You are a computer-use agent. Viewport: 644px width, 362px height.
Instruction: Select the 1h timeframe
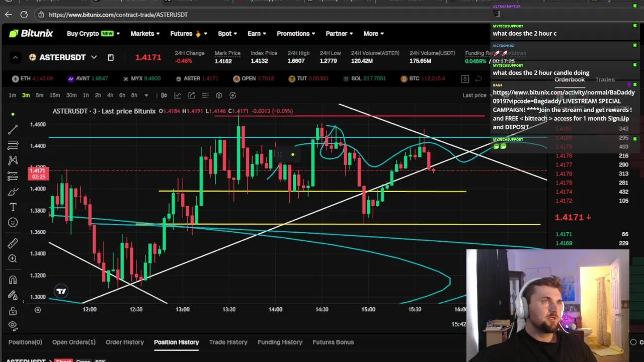pos(86,95)
